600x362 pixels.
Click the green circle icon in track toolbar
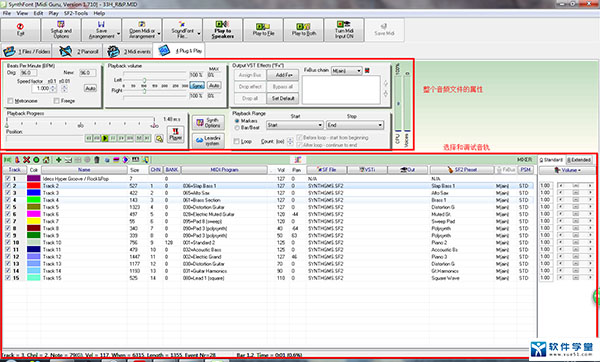click(x=36, y=160)
